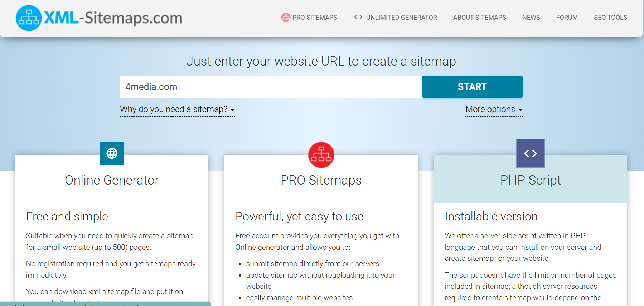Click the angle brackets icon beside Unlimited Generator

358,17
